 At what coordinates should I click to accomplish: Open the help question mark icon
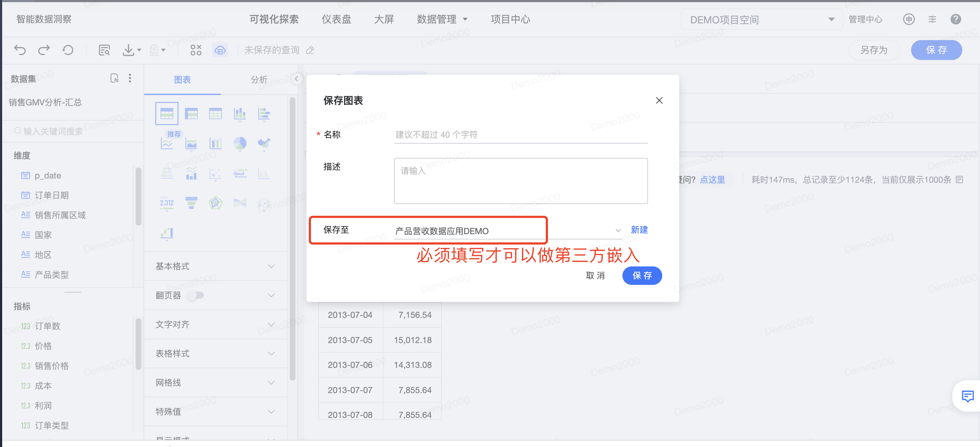pos(955,19)
